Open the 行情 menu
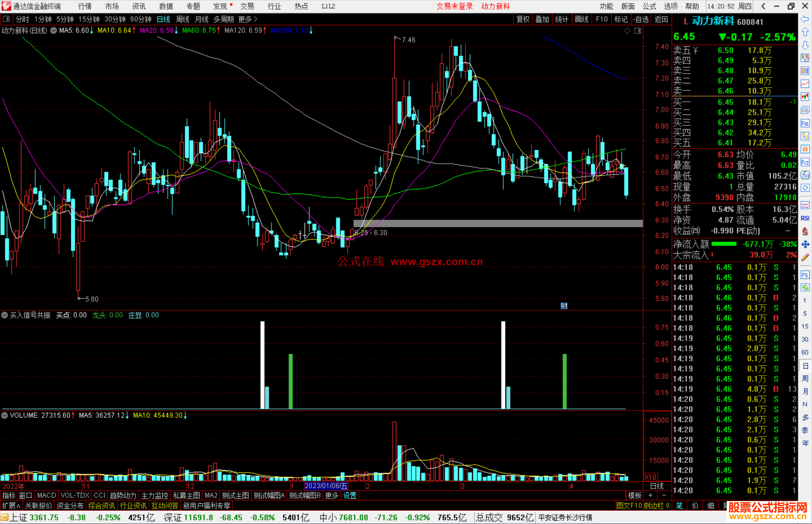The height and width of the screenshot is (524, 812). (x=85, y=6)
